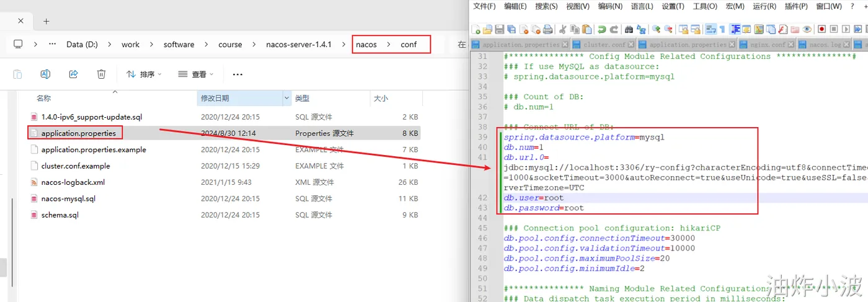Sort files by 大小 column header
The height and width of the screenshot is (302, 868).
point(380,98)
